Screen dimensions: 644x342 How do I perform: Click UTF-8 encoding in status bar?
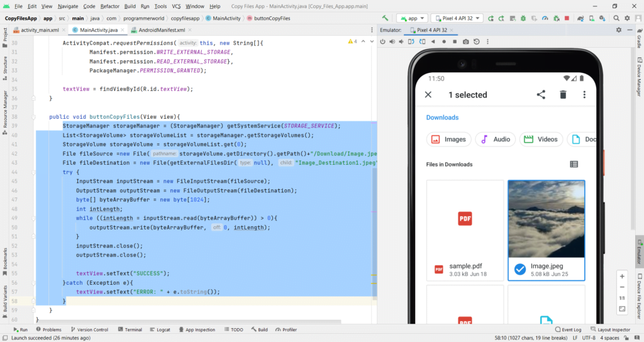click(x=589, y=338)
